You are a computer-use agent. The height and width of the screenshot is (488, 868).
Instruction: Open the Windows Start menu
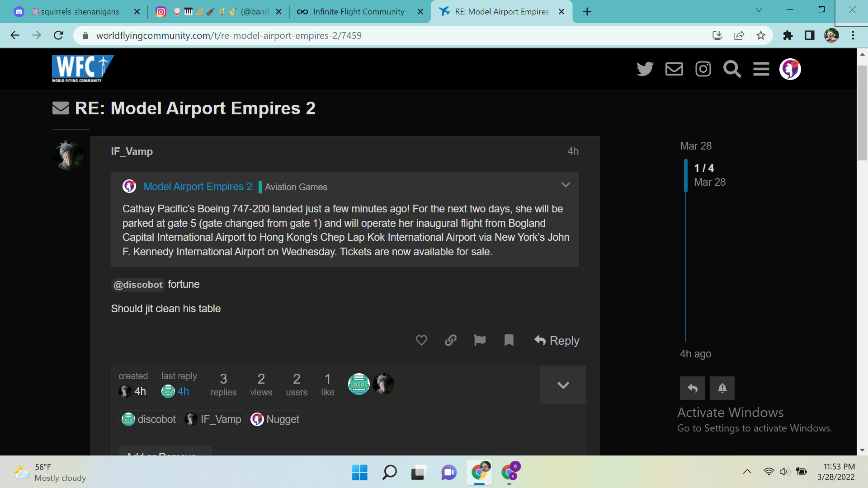pyautogui.click(x=359, y=473)
